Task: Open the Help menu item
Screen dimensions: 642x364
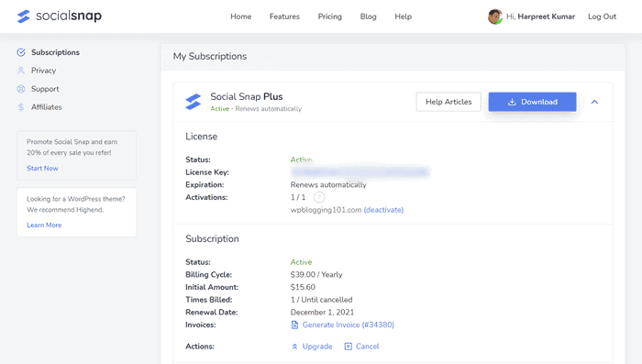Action: pyautogui.click(x=403, y=17)
